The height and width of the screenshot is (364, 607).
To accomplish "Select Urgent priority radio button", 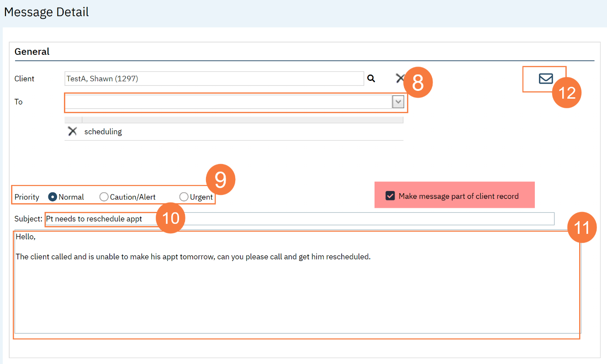I will (184, 197).
